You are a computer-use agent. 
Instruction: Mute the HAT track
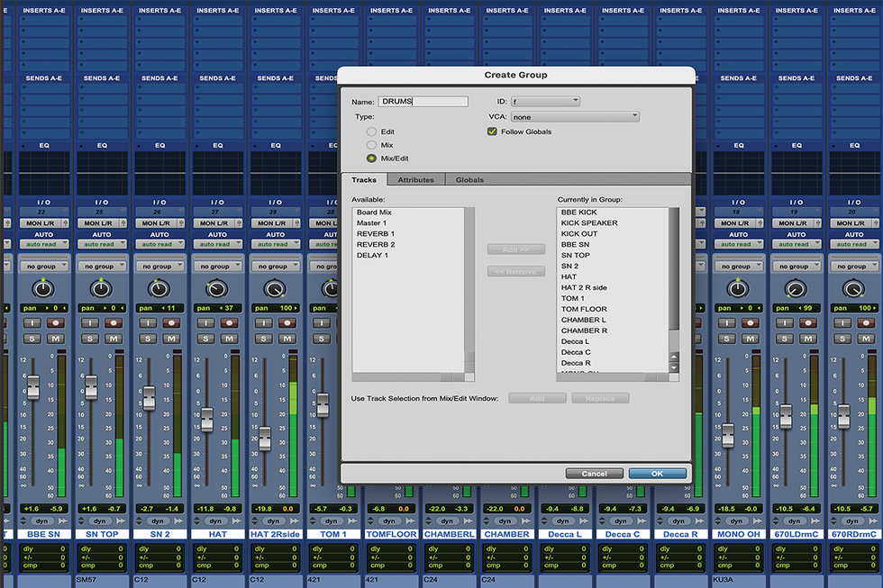point(230,339)
